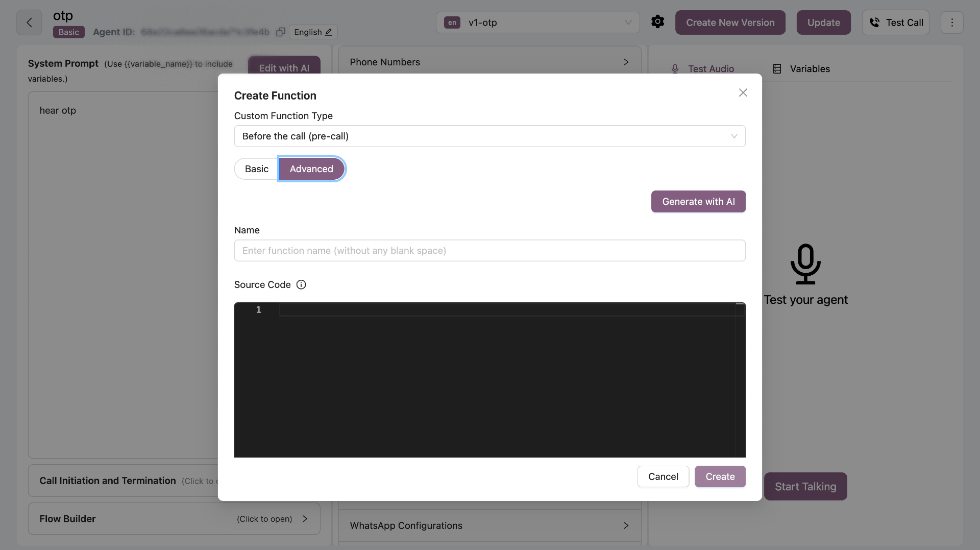Viewport: 980px width, 550px height.
Task: Click the Cancel button
Action: (x=663, y=476)
